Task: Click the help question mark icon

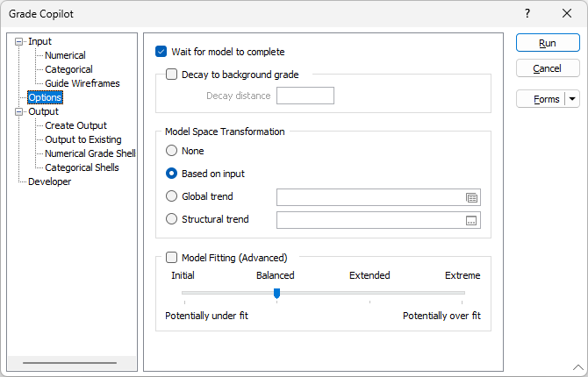Action: point(527,13)
